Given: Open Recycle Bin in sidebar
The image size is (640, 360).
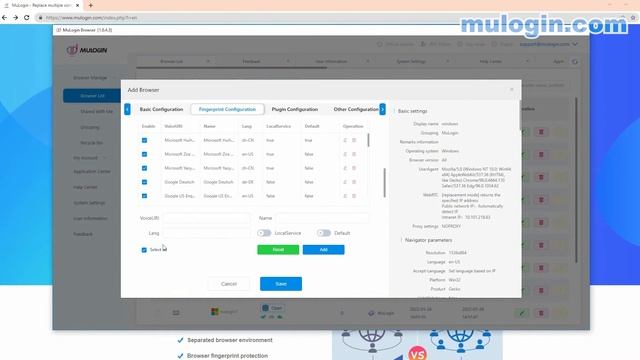Looking at the screenshot, I should pos(91,143).
